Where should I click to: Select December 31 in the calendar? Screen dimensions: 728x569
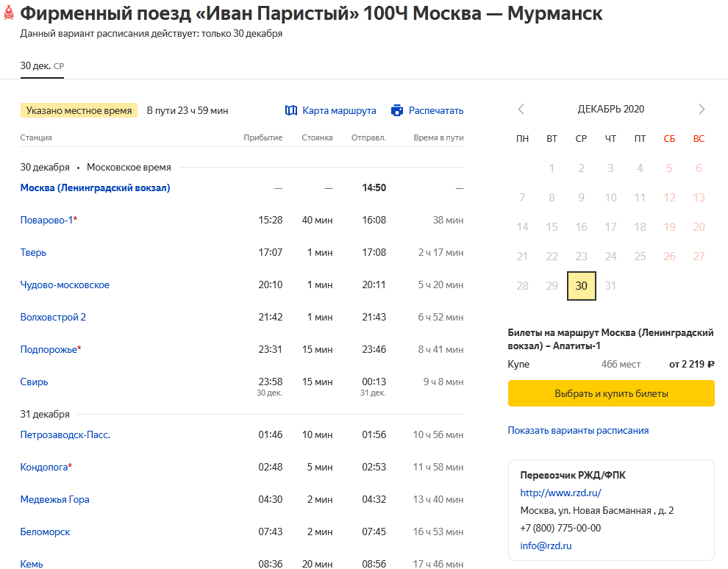click(610, 286)
